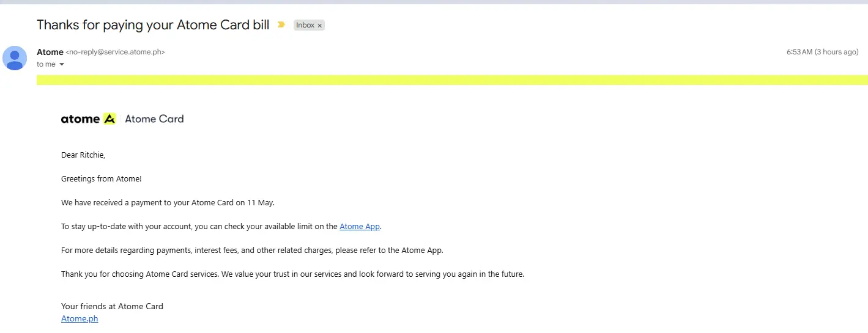Click the 'Greetings from Atome!' line
868x333 pixels.
(x=102, y=178)
